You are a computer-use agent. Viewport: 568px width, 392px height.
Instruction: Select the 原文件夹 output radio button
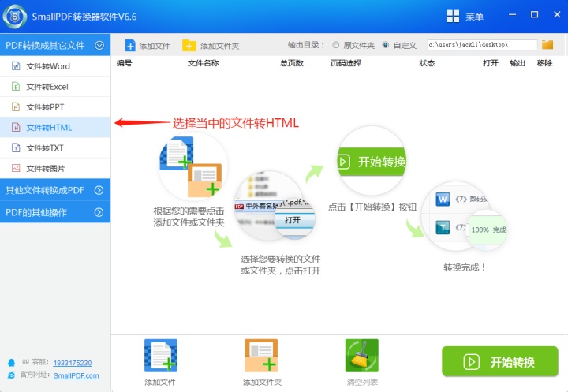click(x=336, y=45)
